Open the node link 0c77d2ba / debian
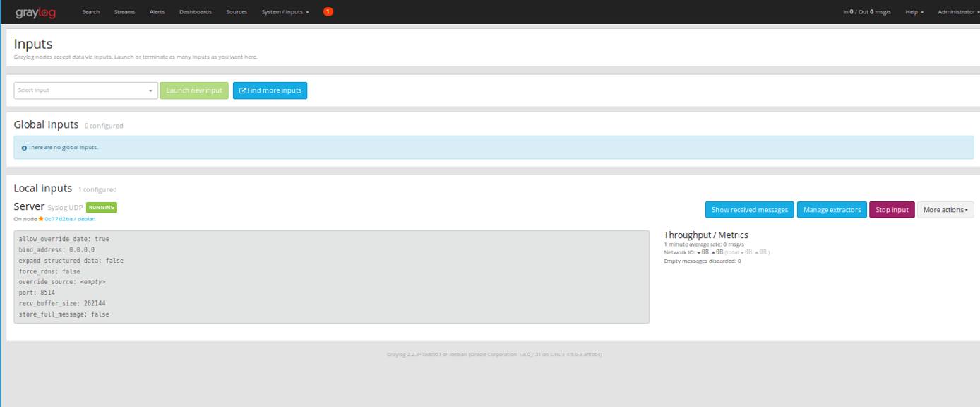980x407 pixels. tap(71, 219)
